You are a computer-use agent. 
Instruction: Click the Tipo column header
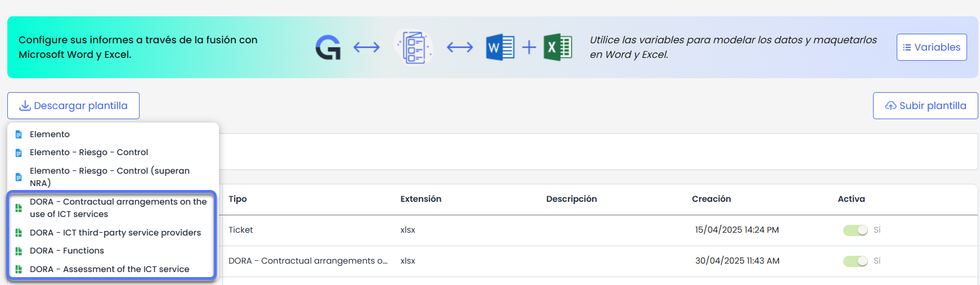(x=238, y=199)
